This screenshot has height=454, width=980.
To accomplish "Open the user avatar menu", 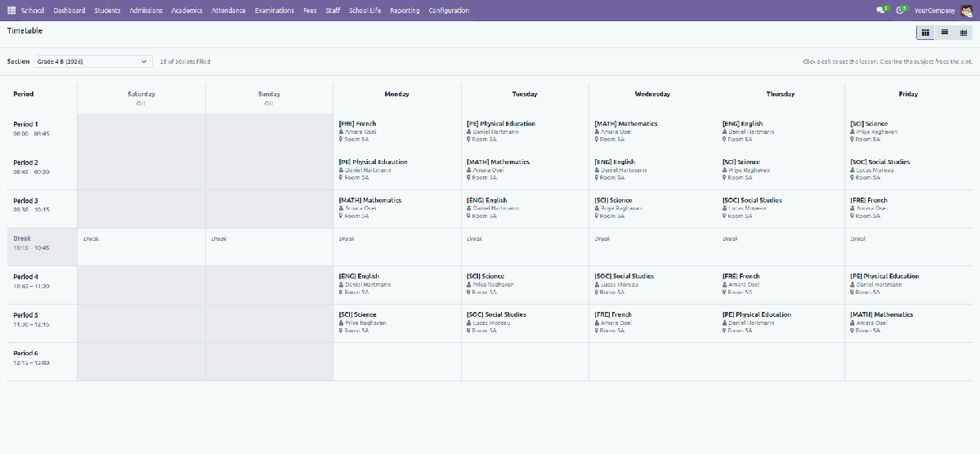I will pyautogui.click(x=966, y=11).
